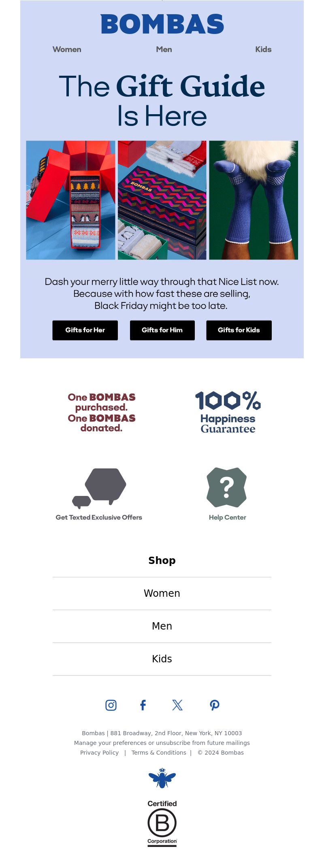
Task: Click the blue socks product image
Action: coord(254,200)
